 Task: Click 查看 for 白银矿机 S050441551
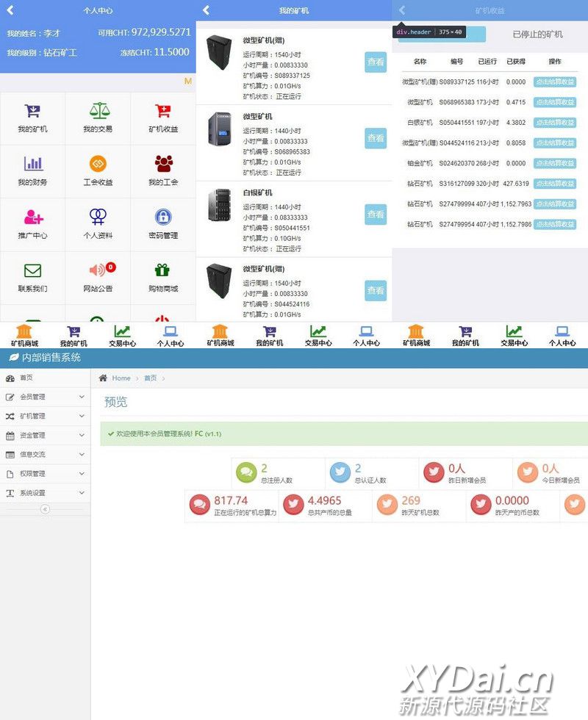click(x=376, y=215)
